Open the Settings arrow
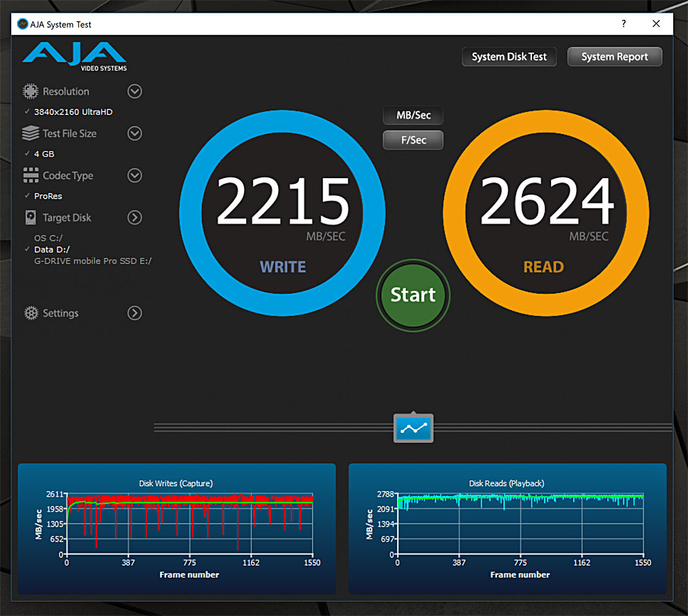This screenshot has width=688, height=616. (135, 313)
